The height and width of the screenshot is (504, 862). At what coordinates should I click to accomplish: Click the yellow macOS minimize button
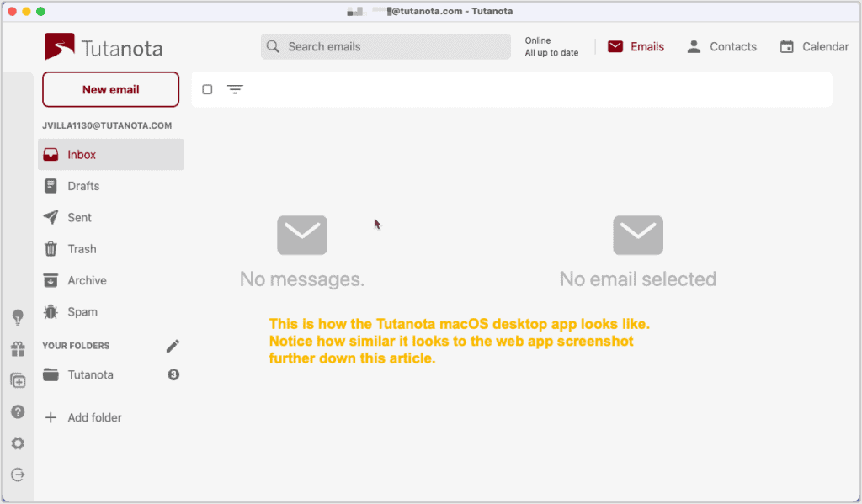26,11
